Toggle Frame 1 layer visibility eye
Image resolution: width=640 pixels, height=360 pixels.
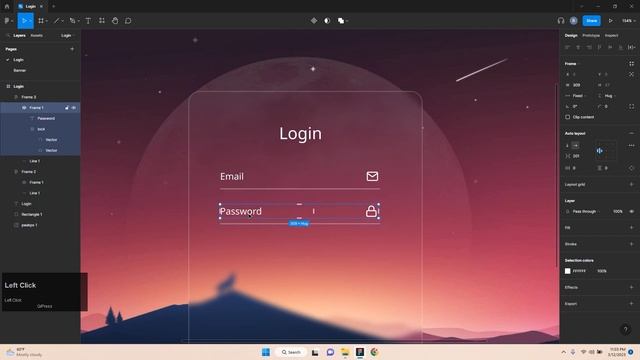(x=74, y=108)
